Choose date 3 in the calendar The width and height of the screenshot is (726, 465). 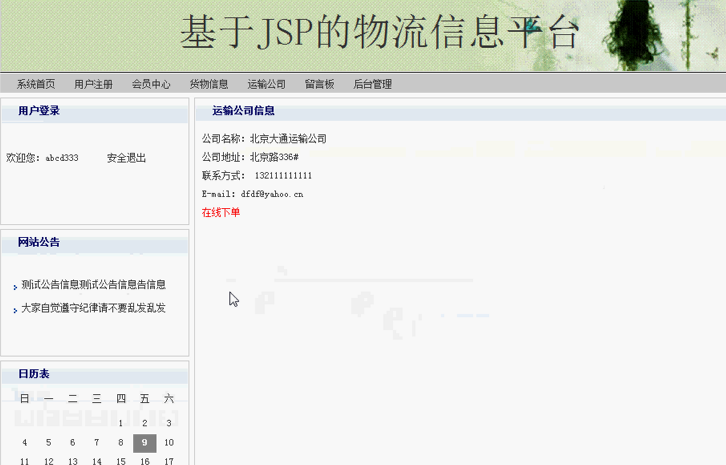click(169, 423)
